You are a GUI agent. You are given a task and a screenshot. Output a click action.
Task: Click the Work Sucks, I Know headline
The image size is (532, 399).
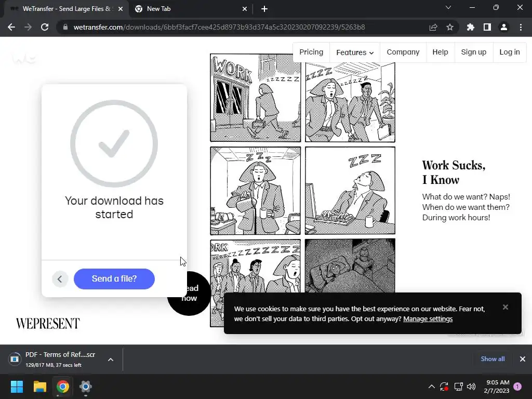pyautogui.click(x=454, y=172)
